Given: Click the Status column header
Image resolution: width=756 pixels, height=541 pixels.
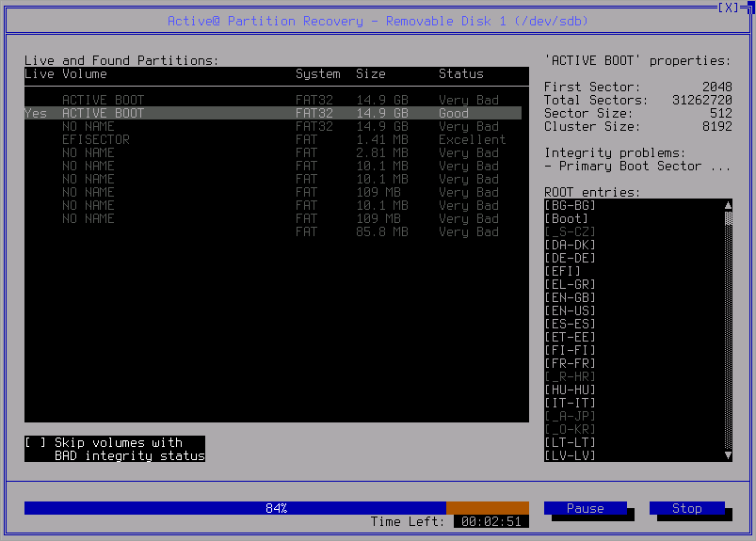Looking at the screenshot, I should point(461,73).
